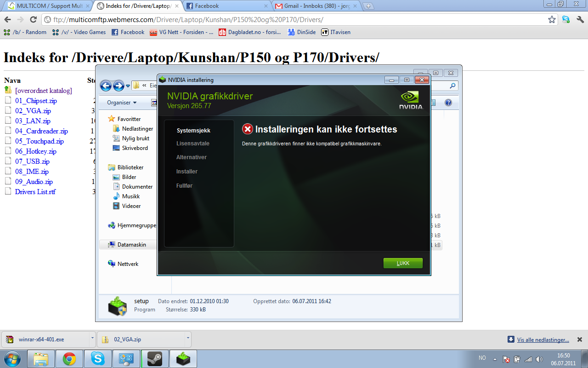The image size is (588, 368).
Task: Download 02_VGA.zip from the FTP listing
Action: click(33, 111)
